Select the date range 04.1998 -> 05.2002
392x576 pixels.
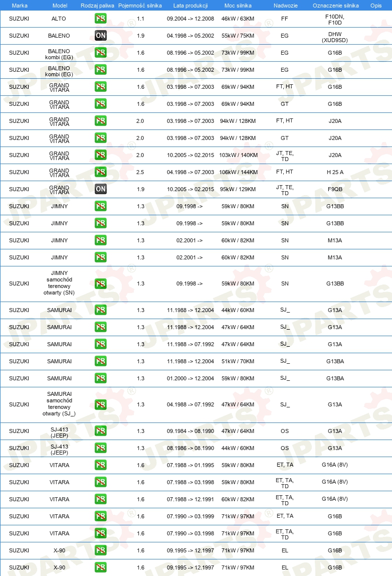[x=190, y=36]
